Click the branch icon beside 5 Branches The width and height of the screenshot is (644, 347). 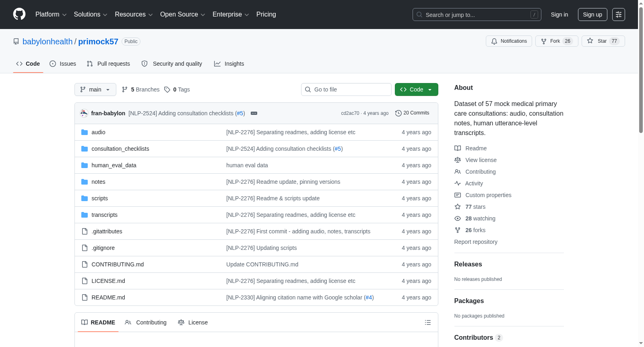125,89
